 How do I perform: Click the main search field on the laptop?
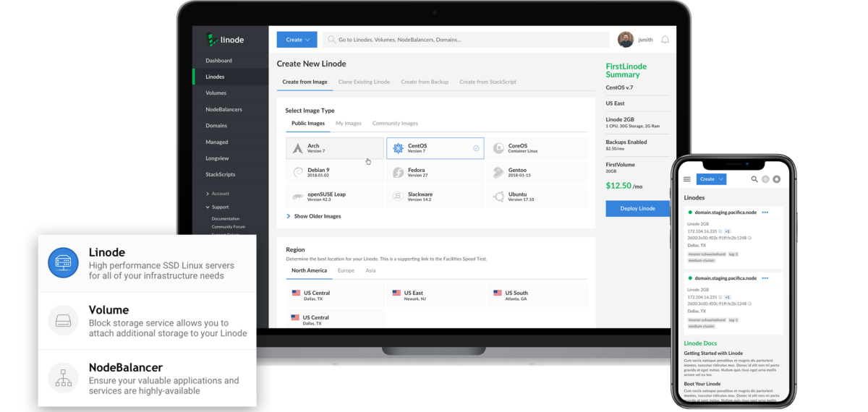click(466, 40)
